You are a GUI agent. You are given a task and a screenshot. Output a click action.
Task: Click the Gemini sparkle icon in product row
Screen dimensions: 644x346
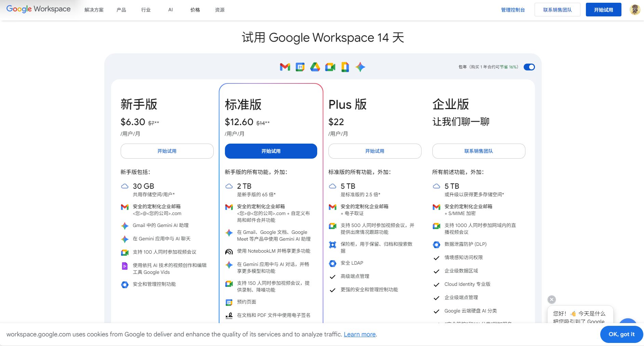pyautogui.click(x=360, y=67)
